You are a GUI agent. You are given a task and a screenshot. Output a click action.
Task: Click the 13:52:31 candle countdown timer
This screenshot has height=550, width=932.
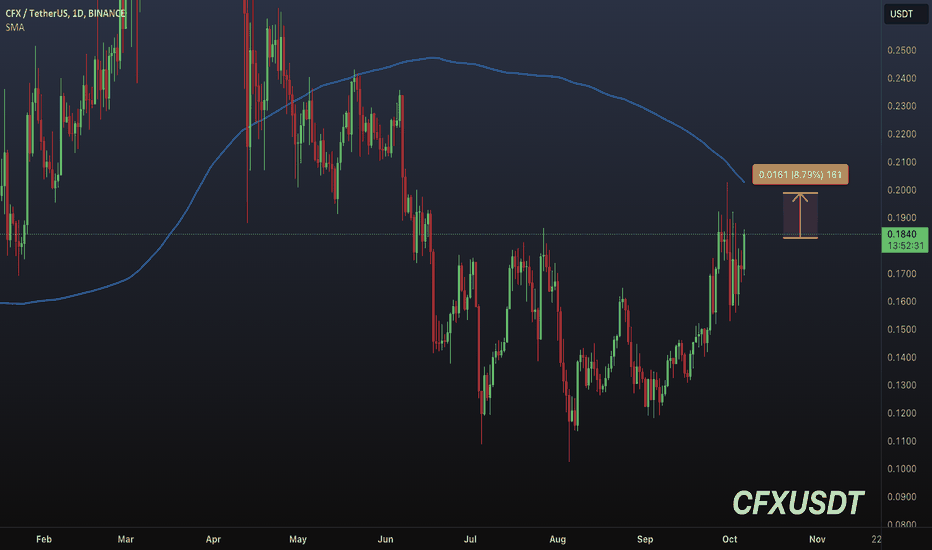click(x=906, y=246)
